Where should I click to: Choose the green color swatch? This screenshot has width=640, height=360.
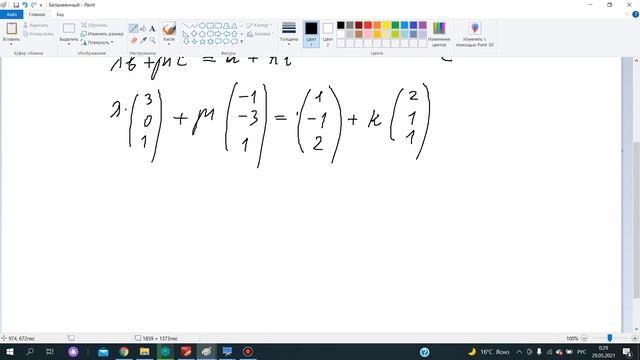[x=395, y=25]
